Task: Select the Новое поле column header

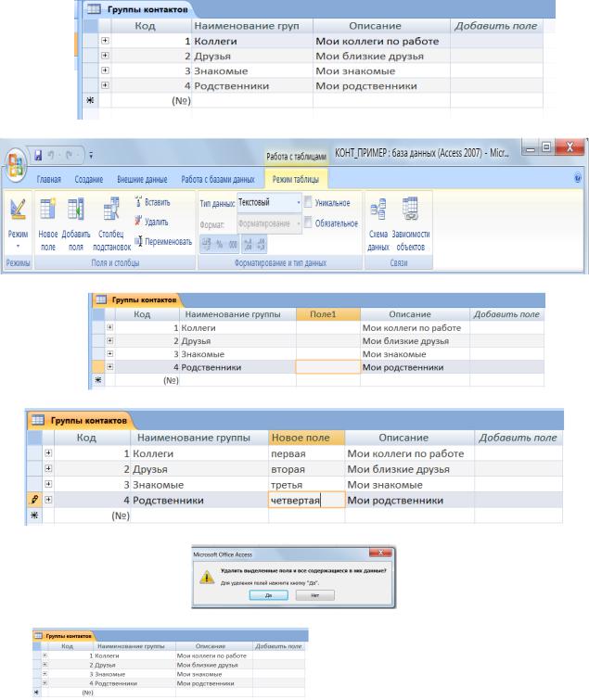Action: pyautogui.click(x=306, y=437)
